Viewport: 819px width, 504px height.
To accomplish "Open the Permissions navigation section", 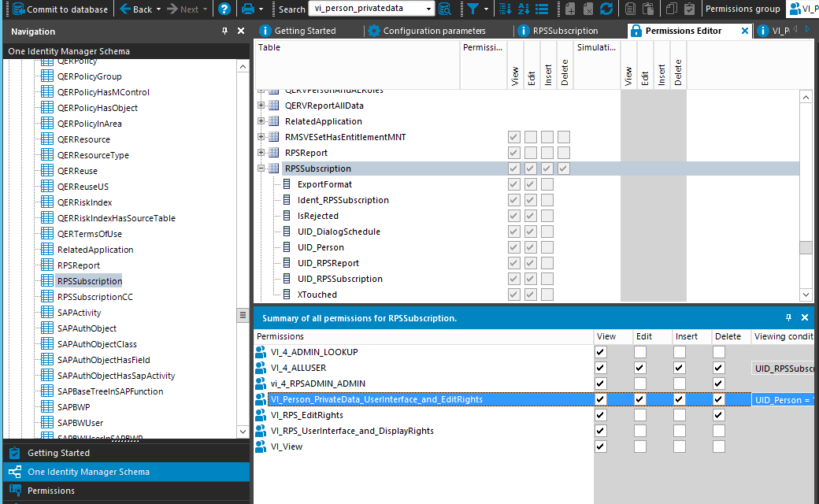I will pyautogui.click(x=127, y=491).
